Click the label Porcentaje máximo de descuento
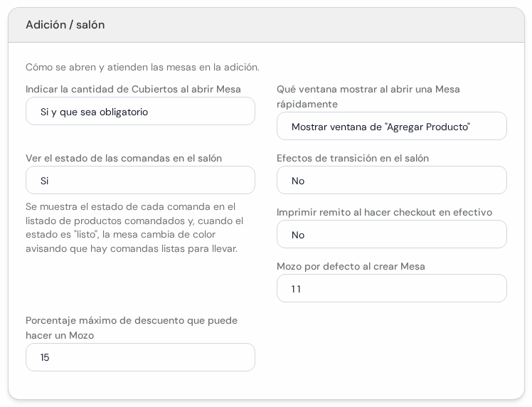Image resolution: width=532 pixels, height=407 pixels. pos(132,328)
